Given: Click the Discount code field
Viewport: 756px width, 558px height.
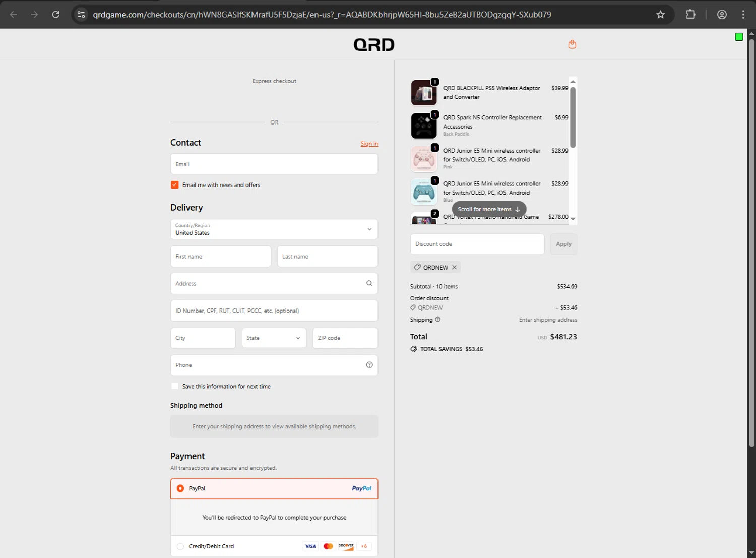Looking at the screenshot, I should 477,244.
